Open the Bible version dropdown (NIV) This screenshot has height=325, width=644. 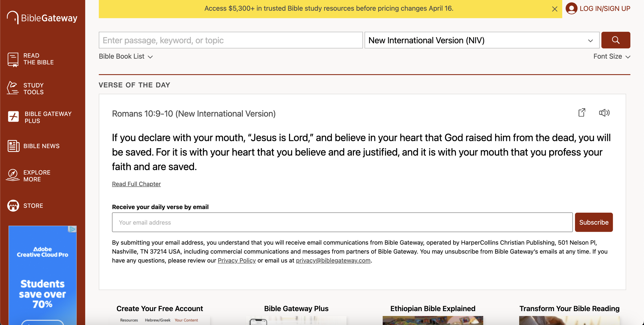point(481,40)
